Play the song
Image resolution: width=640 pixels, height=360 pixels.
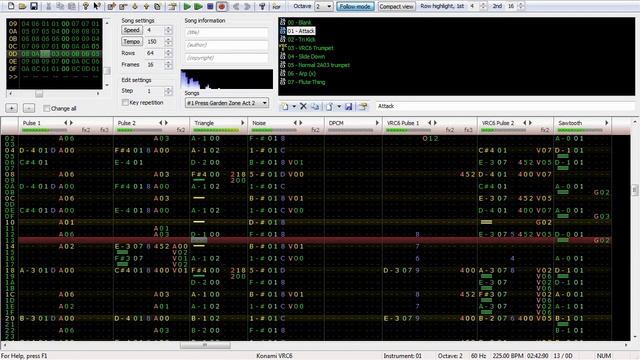click(x=187, y=6)
